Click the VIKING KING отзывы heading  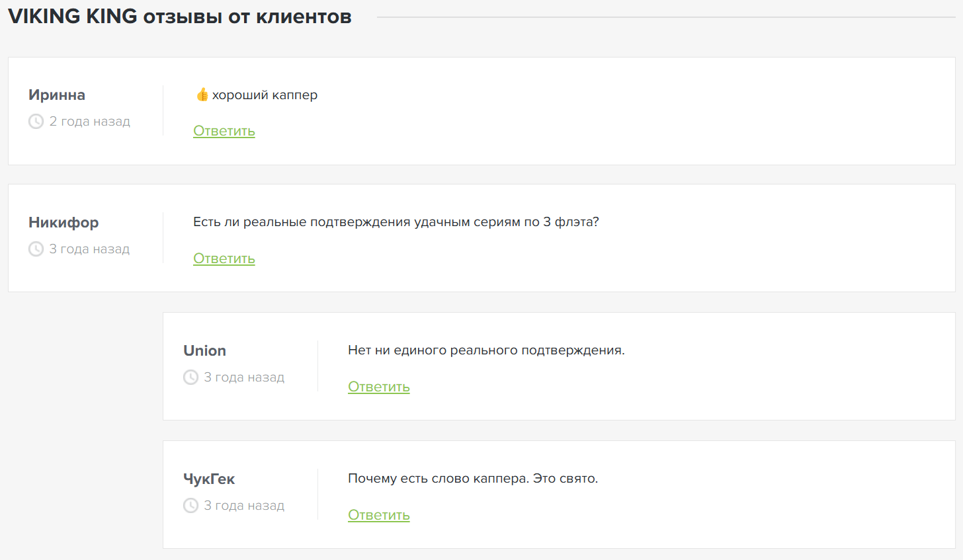(180, 17)
